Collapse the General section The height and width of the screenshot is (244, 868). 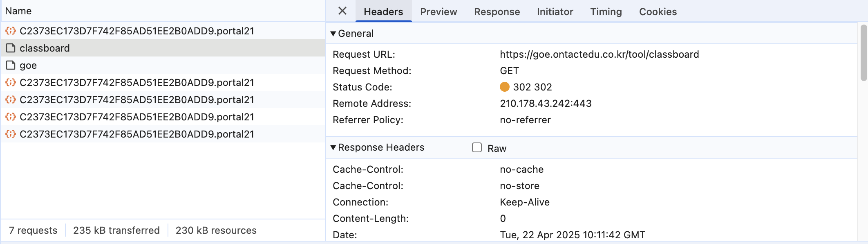tap(333, 34)
